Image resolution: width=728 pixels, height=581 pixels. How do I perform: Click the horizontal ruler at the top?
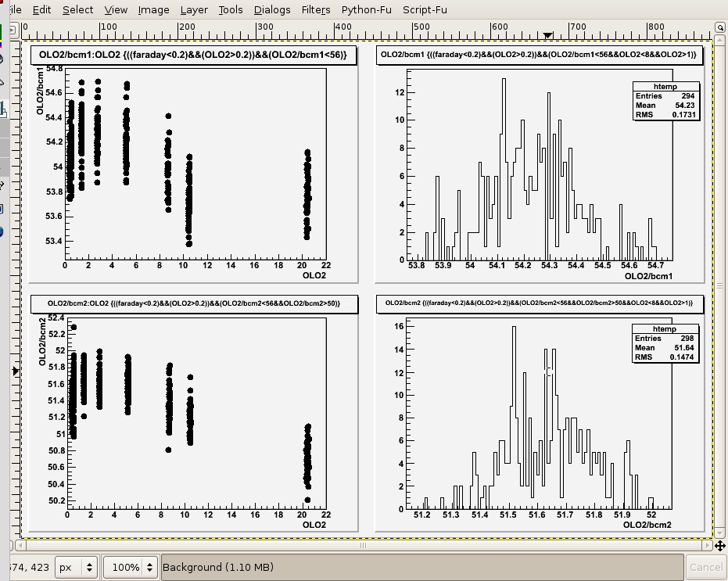click(x=365, y=30)
